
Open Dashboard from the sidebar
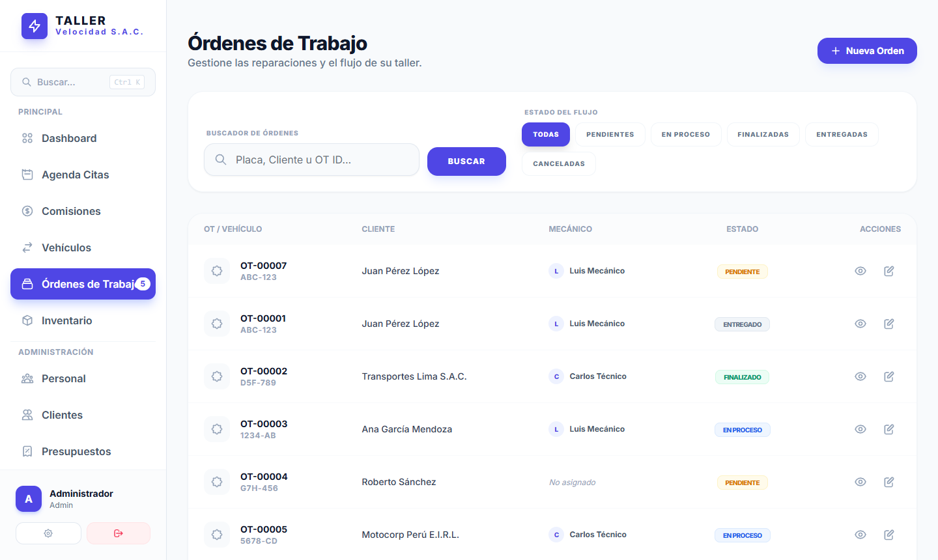[83, 138]
